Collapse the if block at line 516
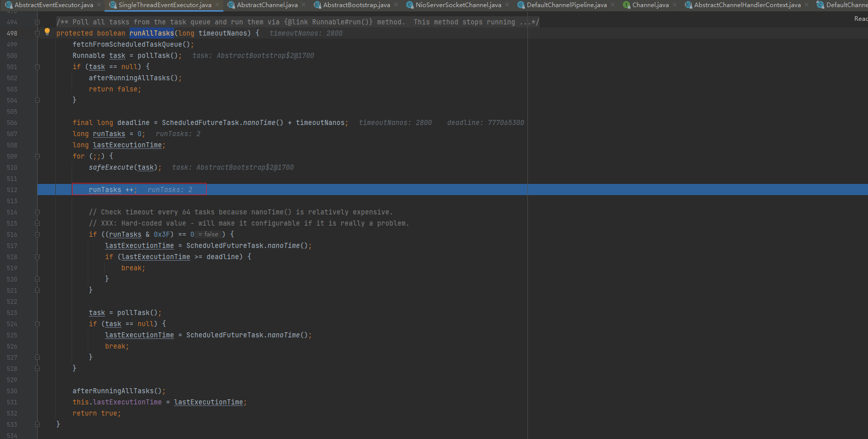Screen dimensions: 868x439 pos(37,235)
